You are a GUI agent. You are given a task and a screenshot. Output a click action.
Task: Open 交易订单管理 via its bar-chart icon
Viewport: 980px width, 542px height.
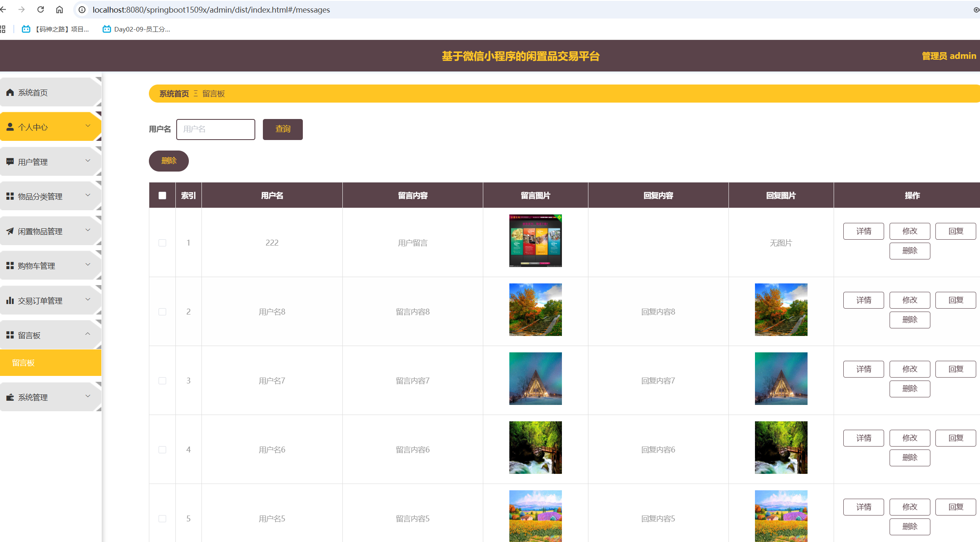[10, 300]
